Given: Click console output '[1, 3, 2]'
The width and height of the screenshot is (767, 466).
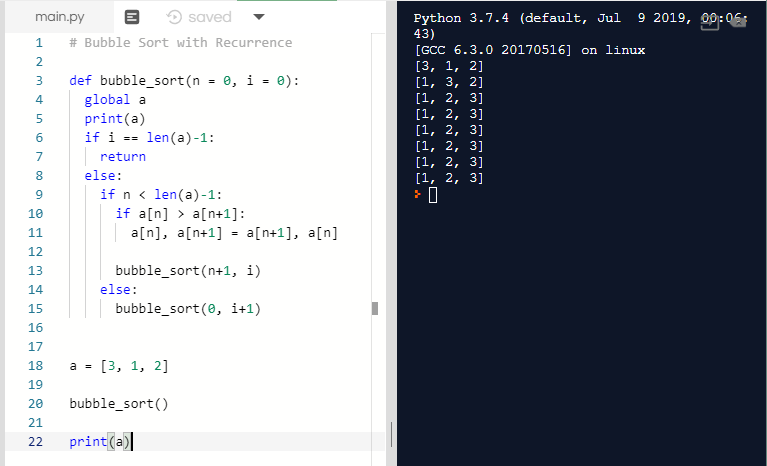Looking at the screenshot, I should 449,82.
